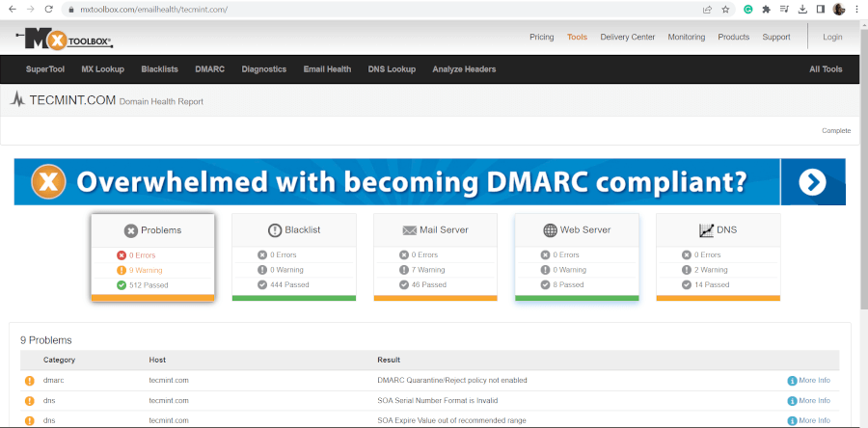Click the Problems card X icon
868x428 pixels.
point(130,230)
